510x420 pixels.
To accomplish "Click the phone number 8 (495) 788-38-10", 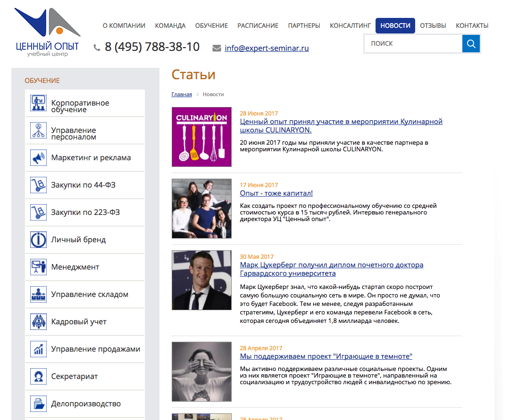I will click(152, 47).
